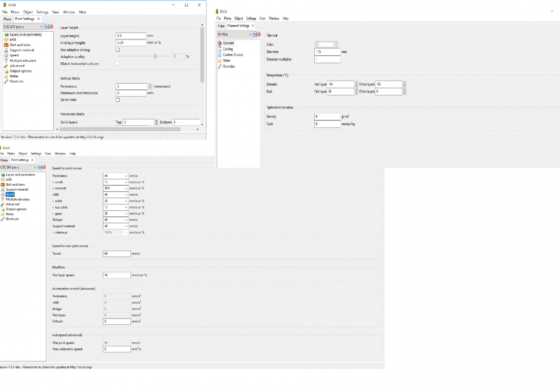The width and height of the screenshot is (560, 392).
Task: Open the Overrides section
Action: point(228,66)
